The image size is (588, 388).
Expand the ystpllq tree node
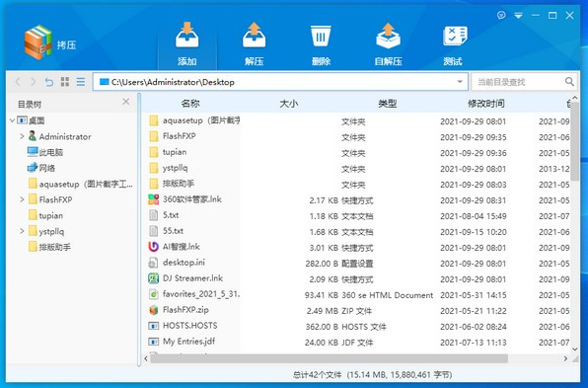tap(22, 231)
